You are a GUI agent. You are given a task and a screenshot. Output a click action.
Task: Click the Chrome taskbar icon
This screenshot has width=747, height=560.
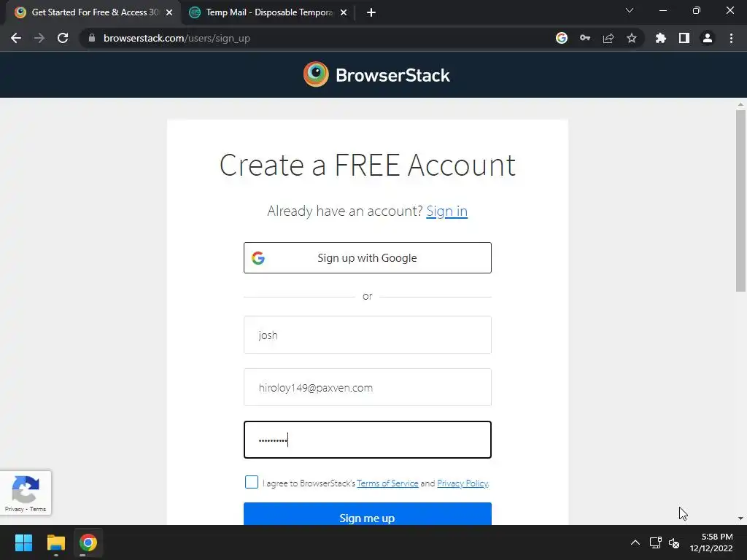coord(88,542)
